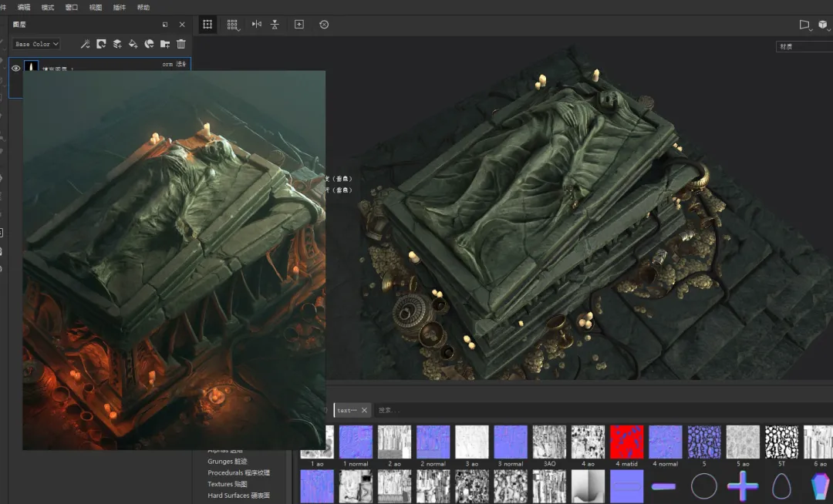
Task: Add a smart material to layers
Action: pyautogui.click(x=149, y=44)
